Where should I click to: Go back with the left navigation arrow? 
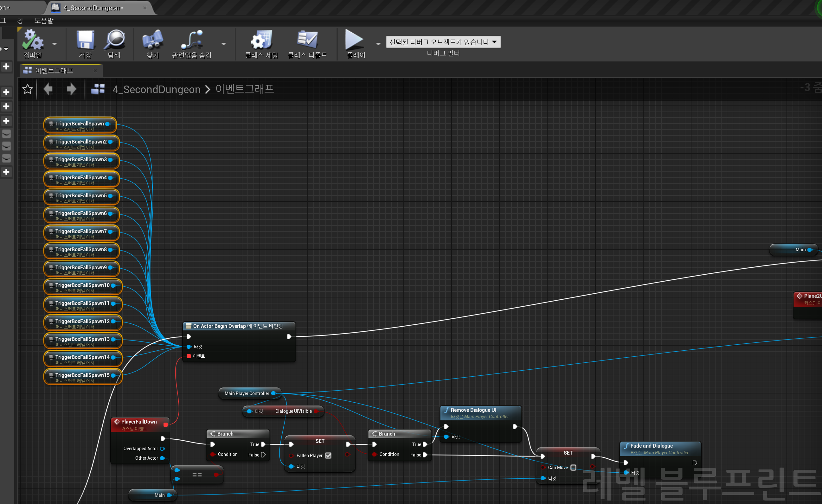point(48,89)
